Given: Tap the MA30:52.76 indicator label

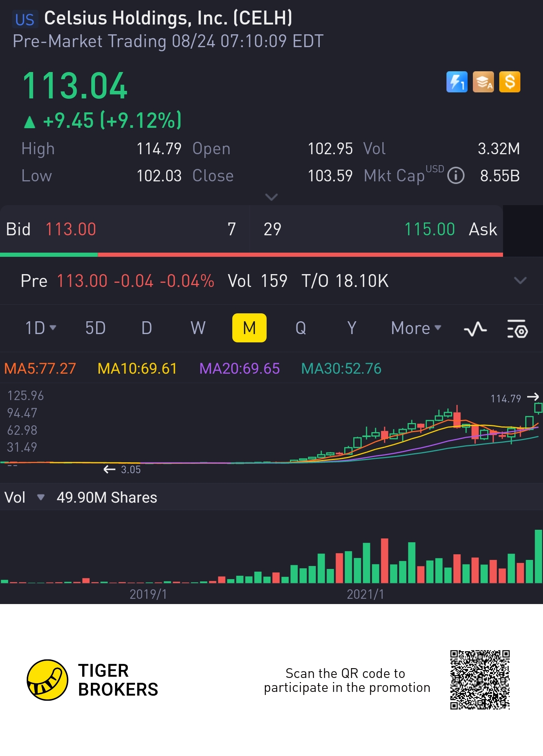Looking at the screenshot, I should click(341, 368).
